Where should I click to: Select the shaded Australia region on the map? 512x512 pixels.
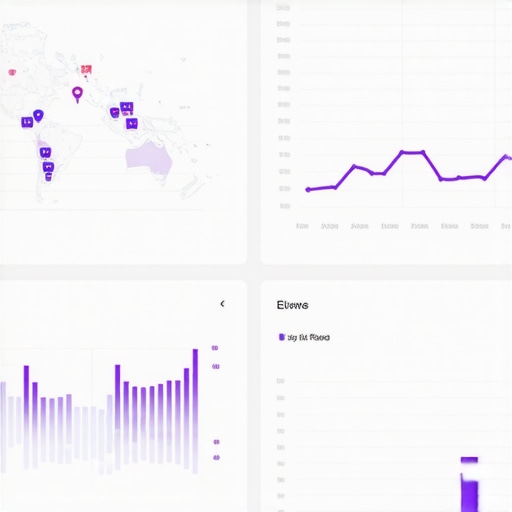pyautogui.click(x=149, y=158)
